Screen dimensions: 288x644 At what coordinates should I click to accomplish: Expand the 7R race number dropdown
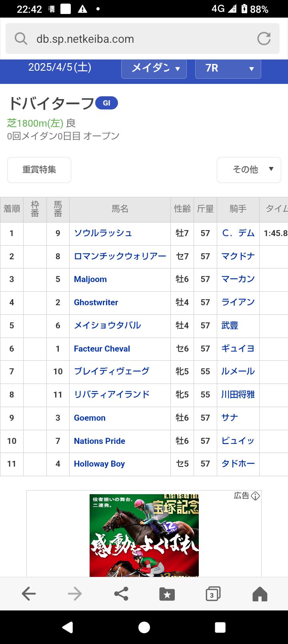click(228, 68)
